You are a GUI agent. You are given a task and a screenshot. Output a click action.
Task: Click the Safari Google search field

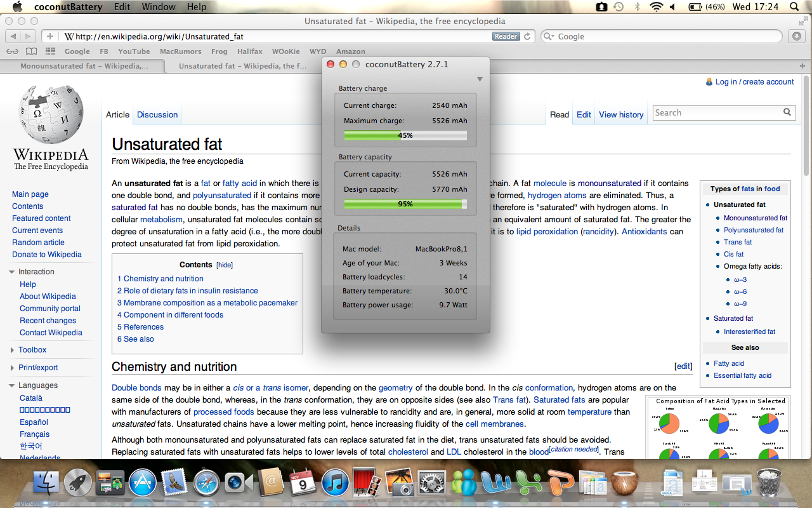point(662,36)
